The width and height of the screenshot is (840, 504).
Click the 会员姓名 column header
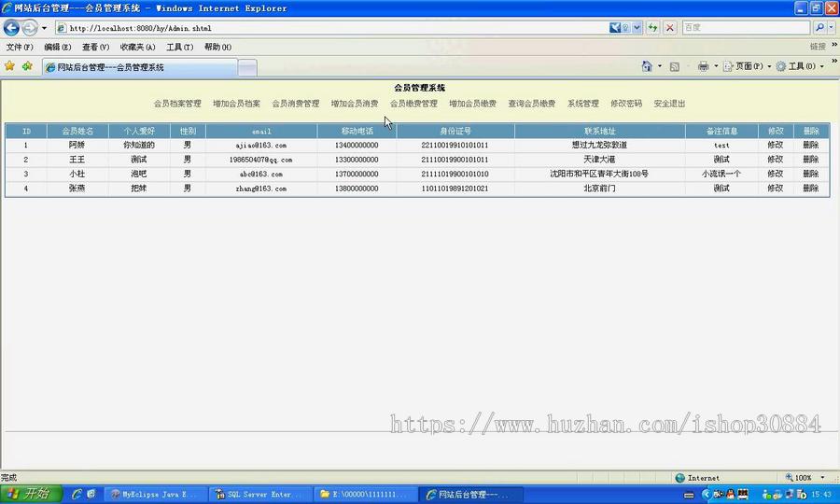point(77,132)
